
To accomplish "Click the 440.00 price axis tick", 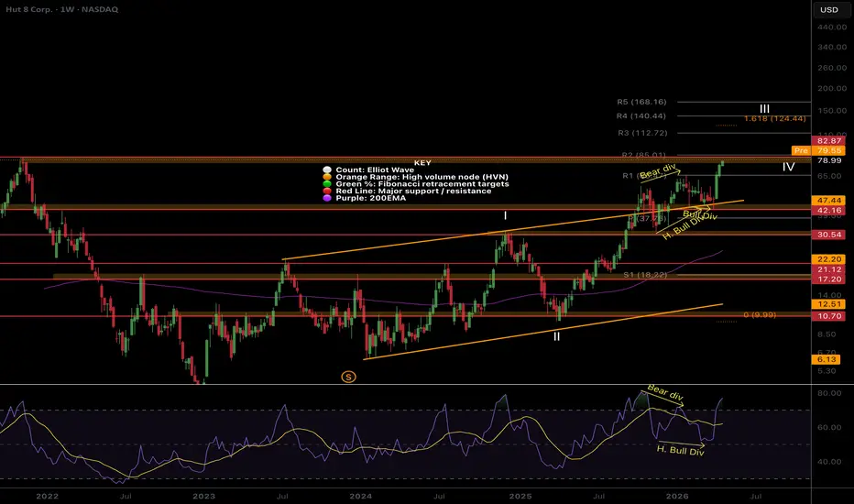I will (832, 27).
